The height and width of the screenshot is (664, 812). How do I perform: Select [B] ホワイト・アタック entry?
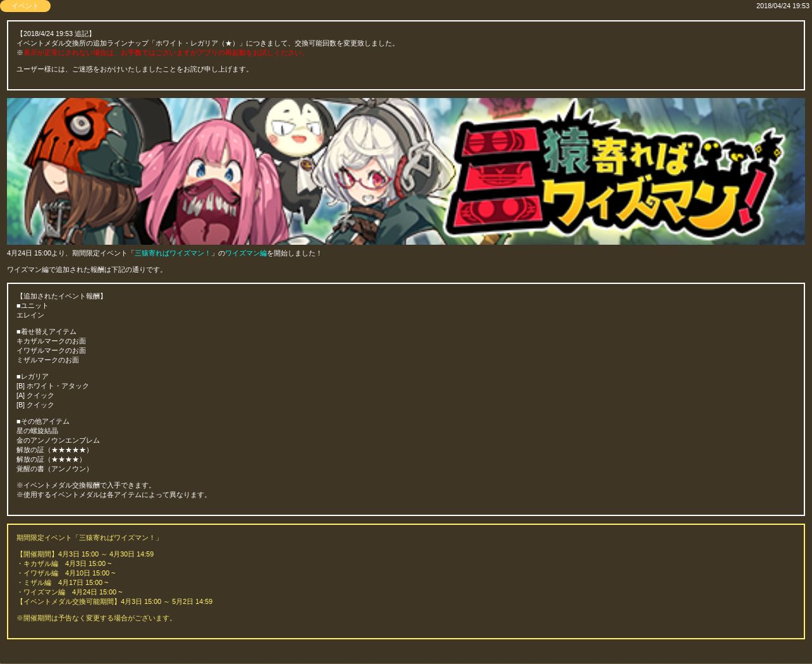tap(52, 386)
